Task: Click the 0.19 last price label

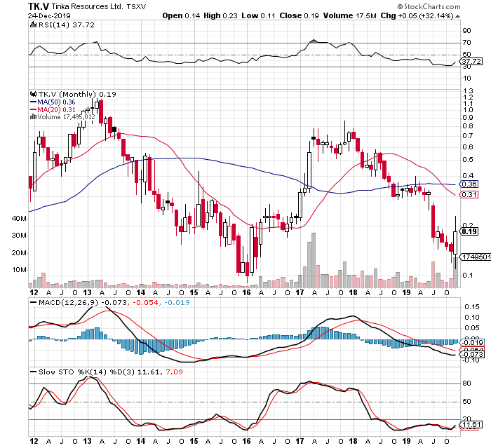Action: coord(469,232)
